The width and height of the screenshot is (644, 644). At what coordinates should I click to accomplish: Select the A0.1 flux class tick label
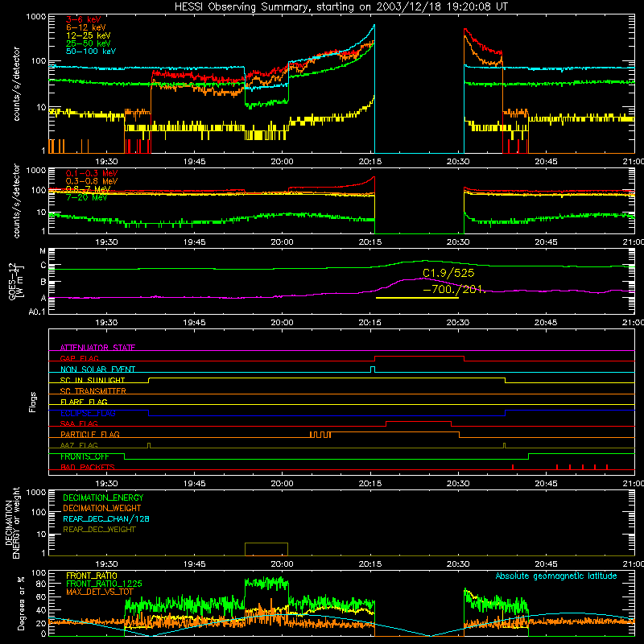(x=37, y=312)
